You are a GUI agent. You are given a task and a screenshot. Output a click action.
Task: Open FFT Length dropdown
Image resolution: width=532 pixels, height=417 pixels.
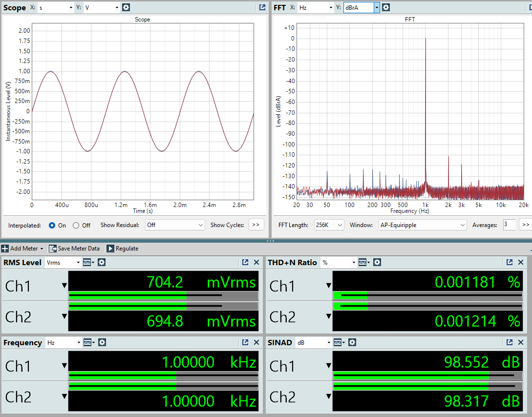[x=329, y=225]
